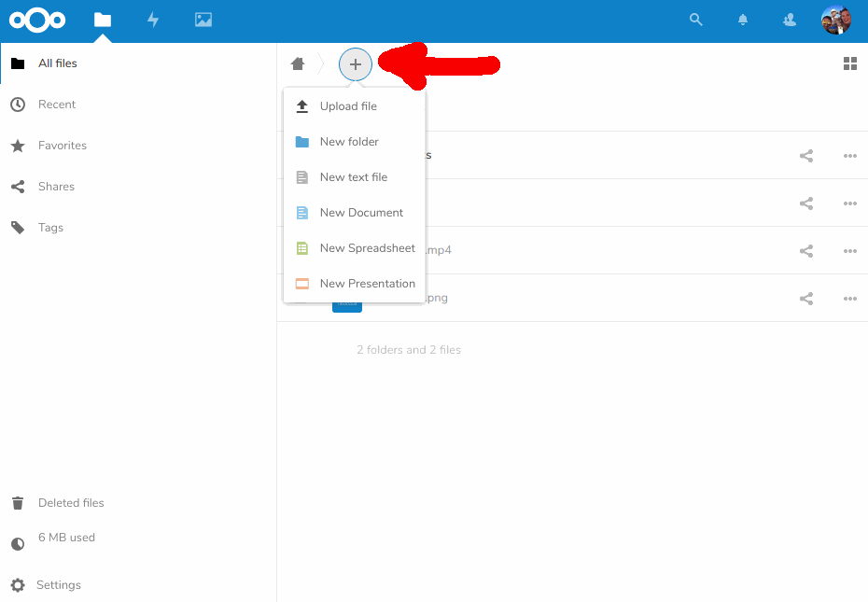Image resolution: width=868 pixels, height=602 pixels.
Task: Open the three-dot menu for the png file
Action: 849,298
